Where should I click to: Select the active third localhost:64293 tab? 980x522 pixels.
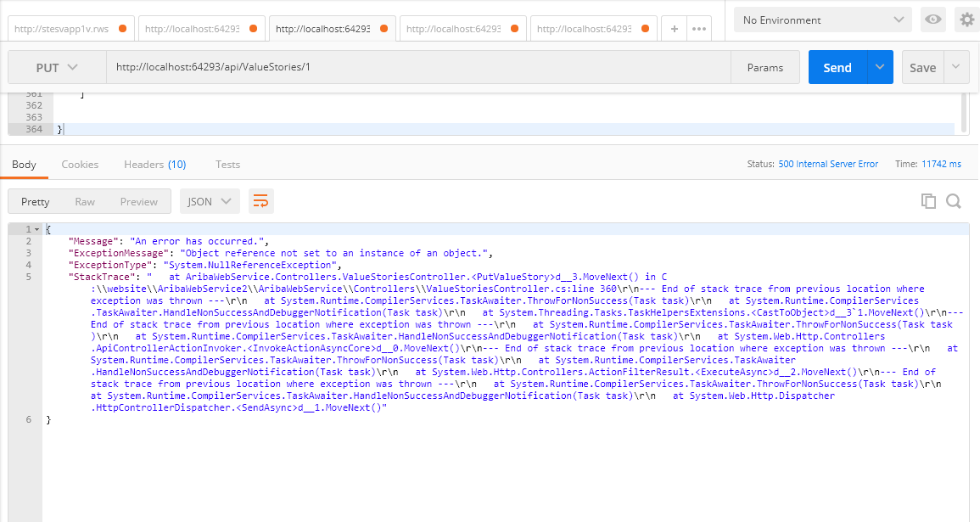(x=332, y=29)
